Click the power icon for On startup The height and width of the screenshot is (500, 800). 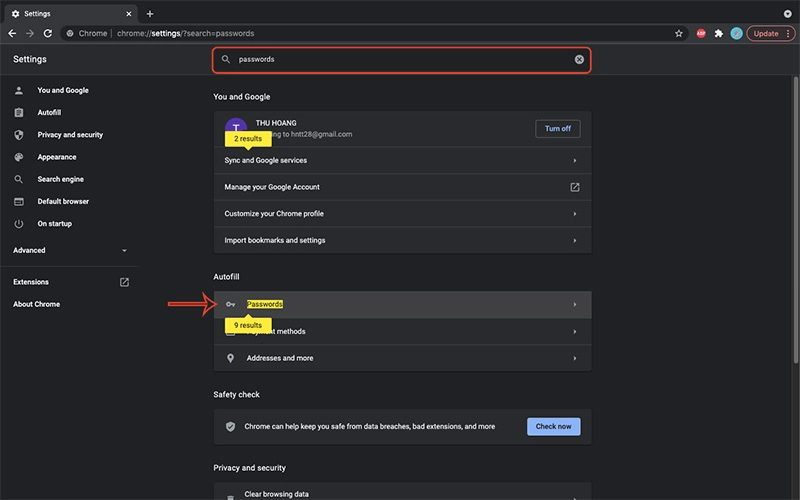19,223
